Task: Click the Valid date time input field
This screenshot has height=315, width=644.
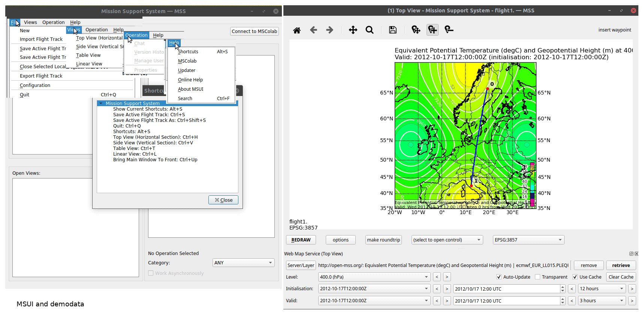Action: pos(506,301)
